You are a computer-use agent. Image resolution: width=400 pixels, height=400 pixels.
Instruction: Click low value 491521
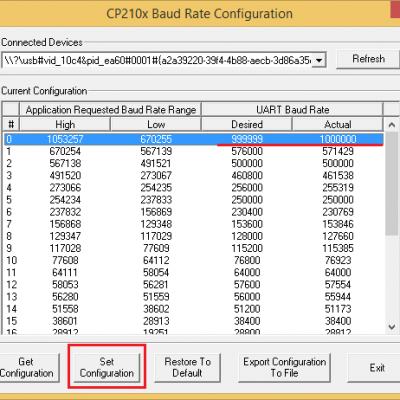[x=156, y=163]
